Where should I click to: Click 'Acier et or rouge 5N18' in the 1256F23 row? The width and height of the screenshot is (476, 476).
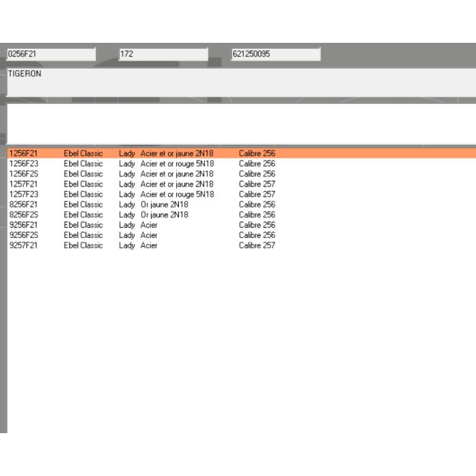177,164
